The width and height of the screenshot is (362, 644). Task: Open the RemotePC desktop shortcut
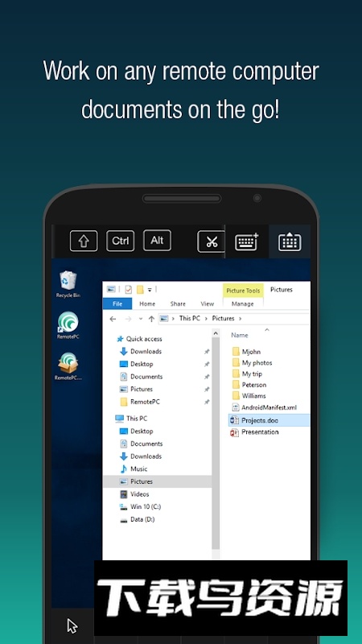pyautogui.click(x=68, y=325)
